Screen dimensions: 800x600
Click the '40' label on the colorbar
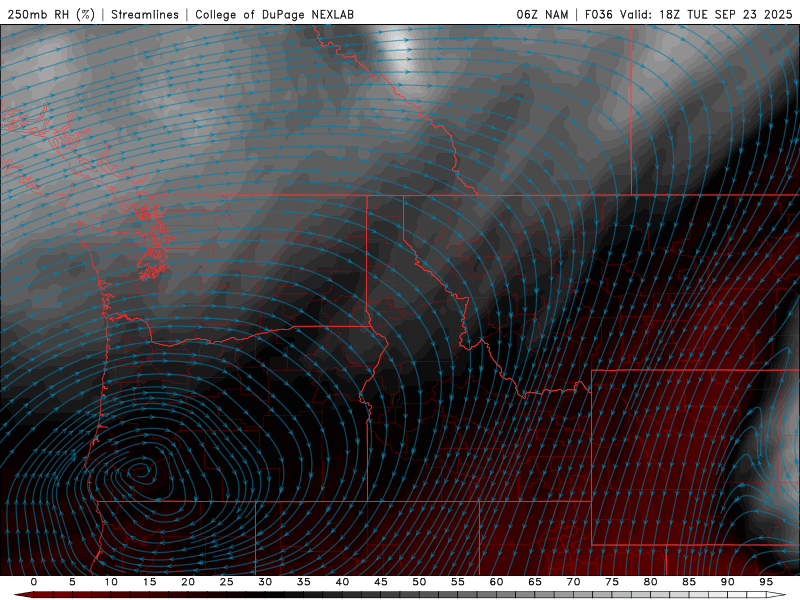(x=342, y=582)
